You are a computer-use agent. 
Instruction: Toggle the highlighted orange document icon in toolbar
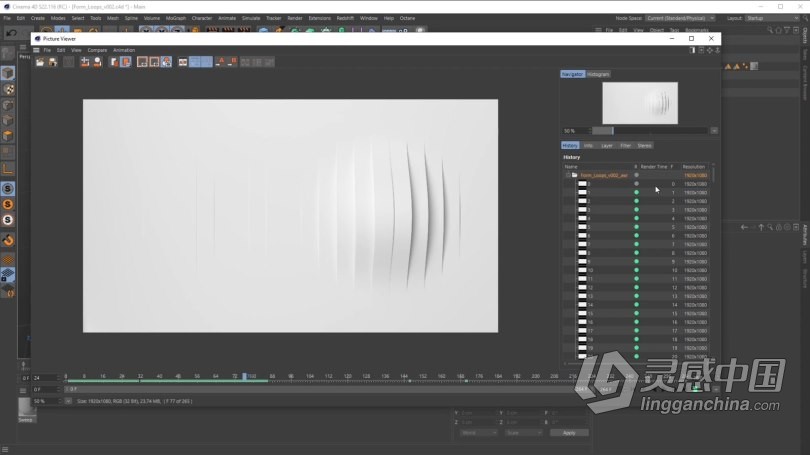[126, 62]
